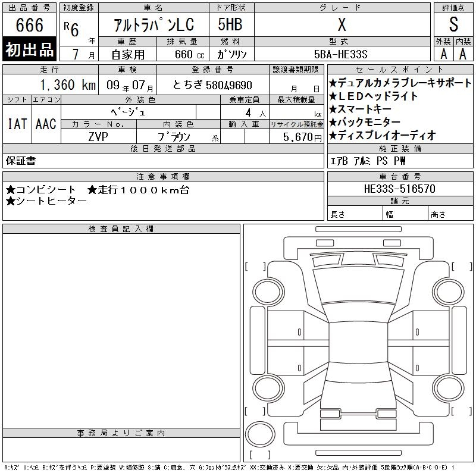The image size is (476, 476).
Task: Select the "諸元" header
Action: pos(400,201)
